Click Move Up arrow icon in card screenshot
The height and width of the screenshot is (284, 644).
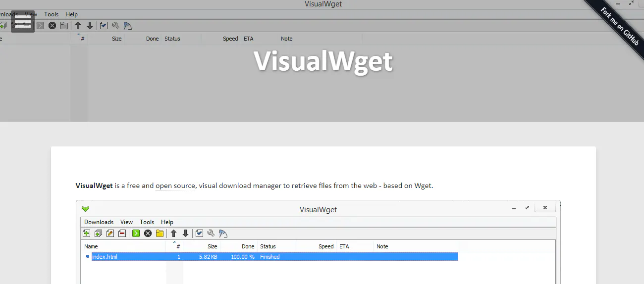[173, 234]
